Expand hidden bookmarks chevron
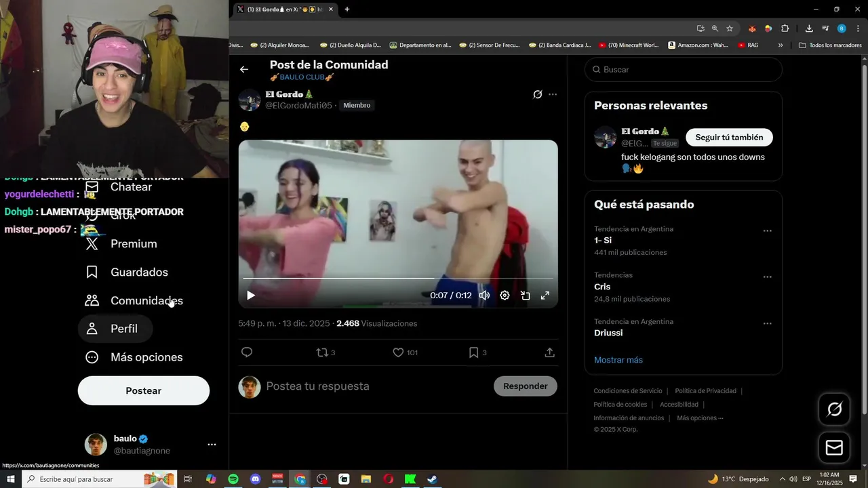Image resolution: width=868 pixels, height=488 pixels. point(781,45)
